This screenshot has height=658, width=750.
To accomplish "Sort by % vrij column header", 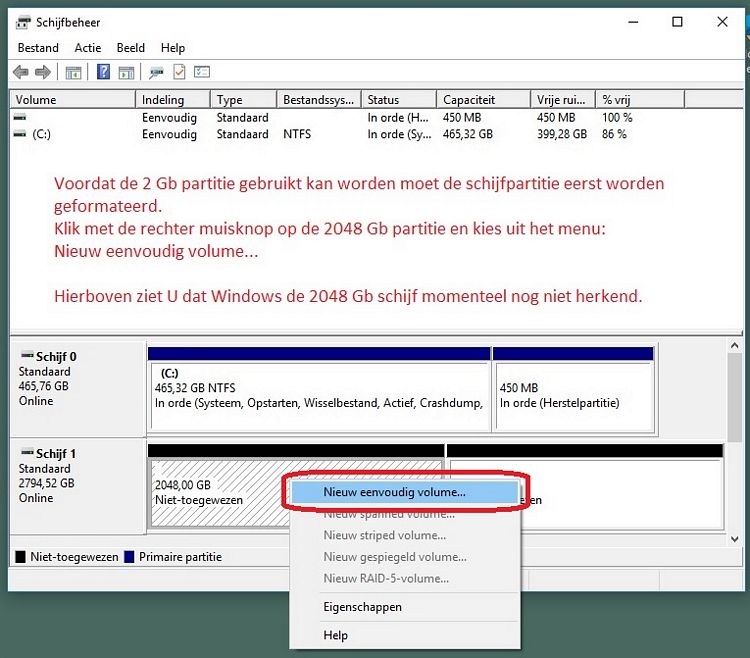I will click(640, 100).
